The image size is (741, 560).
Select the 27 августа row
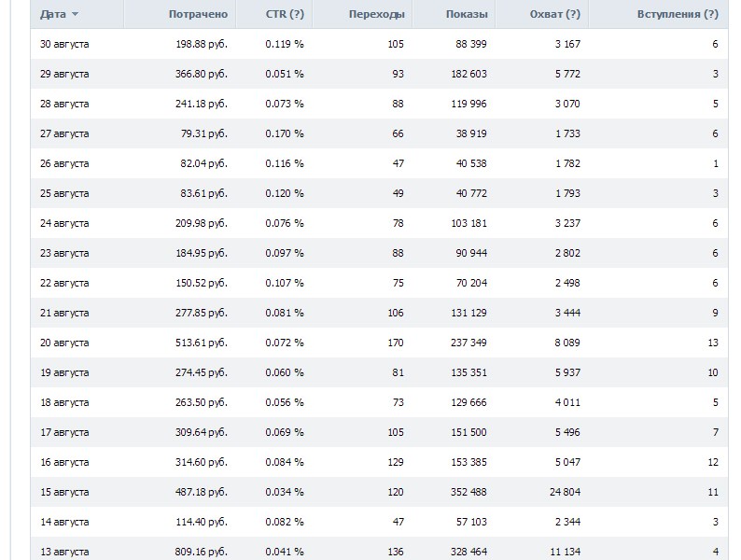[x=379, y=133]
